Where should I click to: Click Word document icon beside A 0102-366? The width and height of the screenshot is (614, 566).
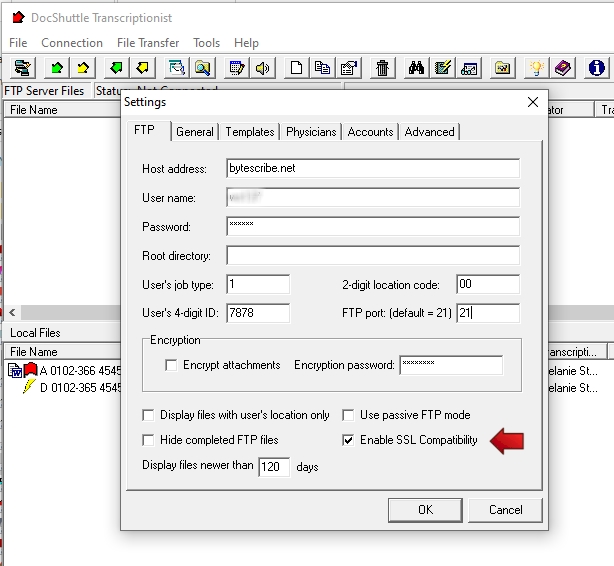tap(15, 370)
